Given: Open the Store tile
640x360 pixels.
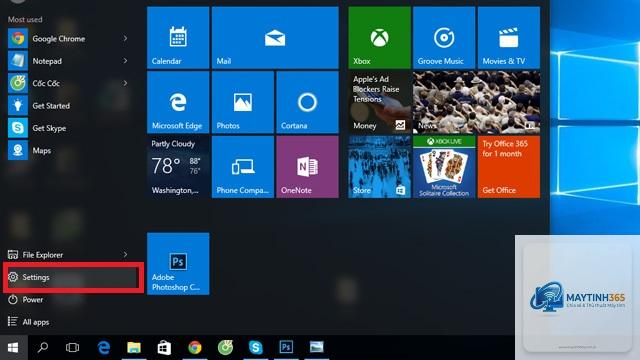Looking at the screenshot, I should 379,167.
